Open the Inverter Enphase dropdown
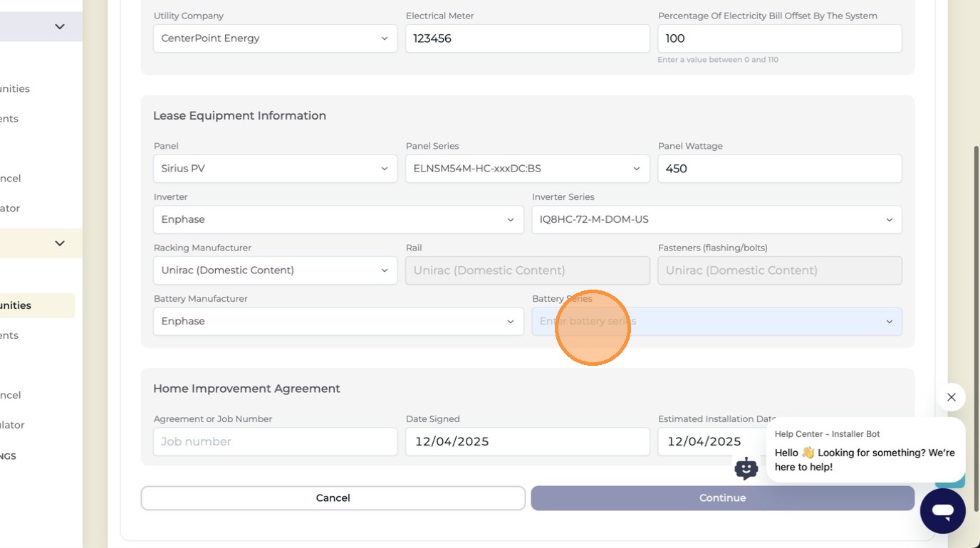This screenshot has width=980, height=548. click(x=338, y=219)
